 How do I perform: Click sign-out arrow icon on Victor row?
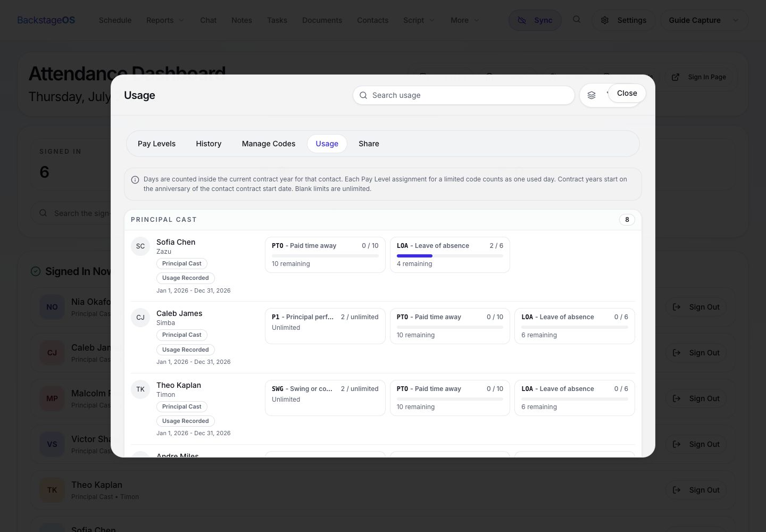click(x=677, y=444)
